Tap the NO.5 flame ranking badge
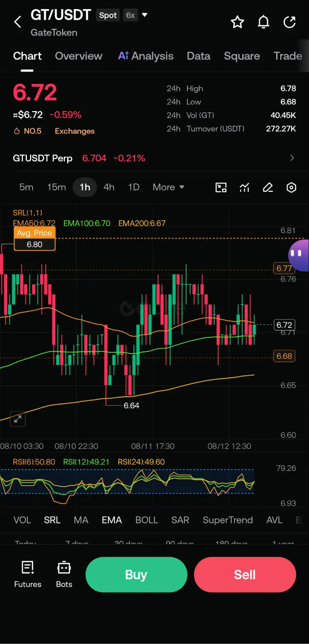309x644 pixels. pos(28,131)
